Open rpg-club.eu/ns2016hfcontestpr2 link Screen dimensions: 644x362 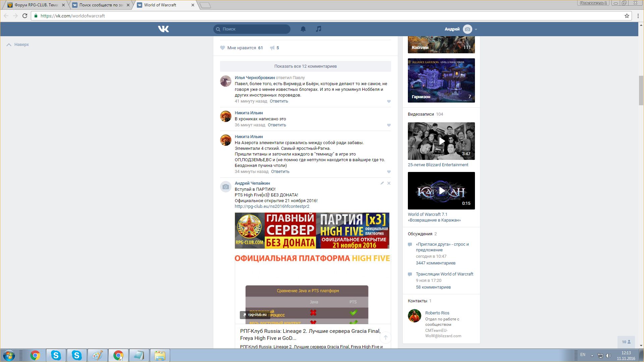pos(272,206)
